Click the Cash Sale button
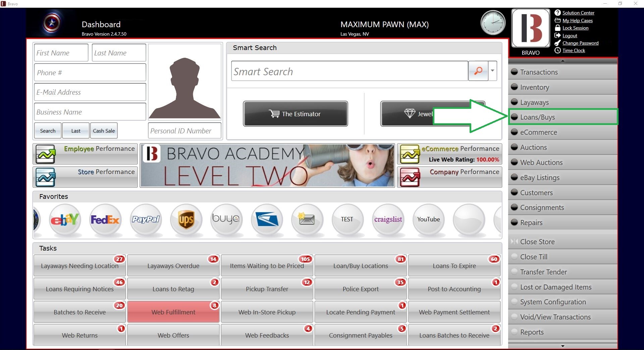 [104, 131]
